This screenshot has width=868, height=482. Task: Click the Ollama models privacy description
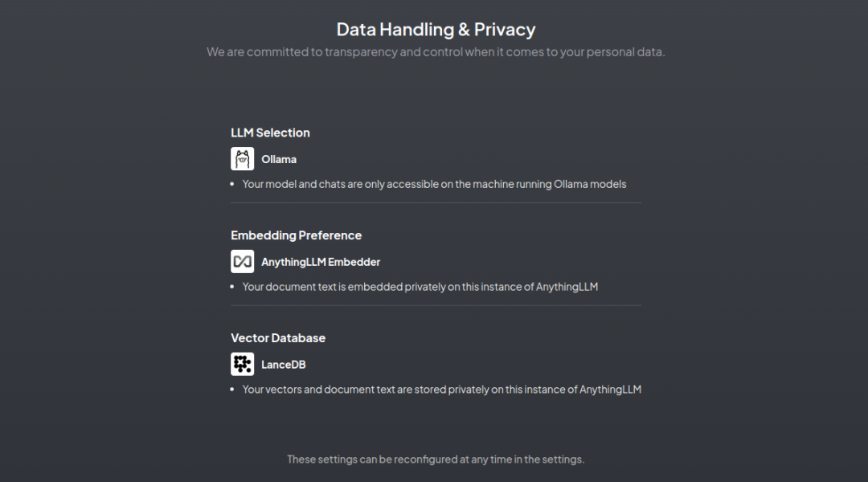point(434,184)
